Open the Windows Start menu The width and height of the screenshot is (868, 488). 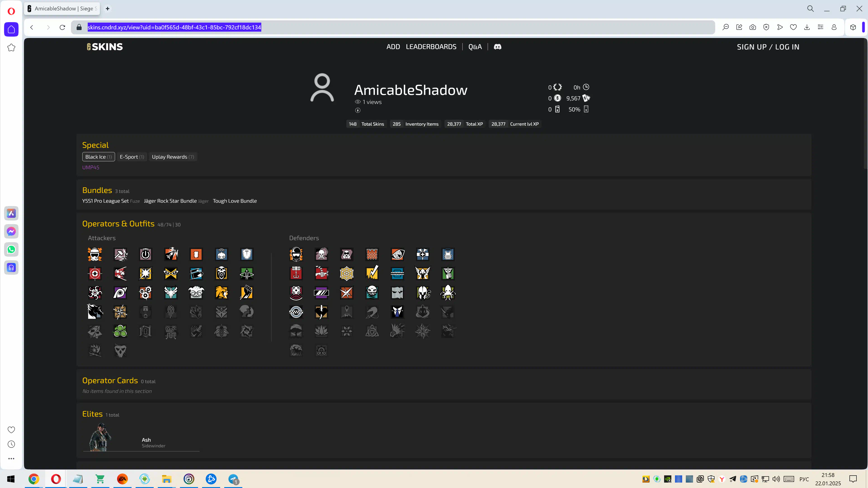pyautogui.click(x=11, y=479)
